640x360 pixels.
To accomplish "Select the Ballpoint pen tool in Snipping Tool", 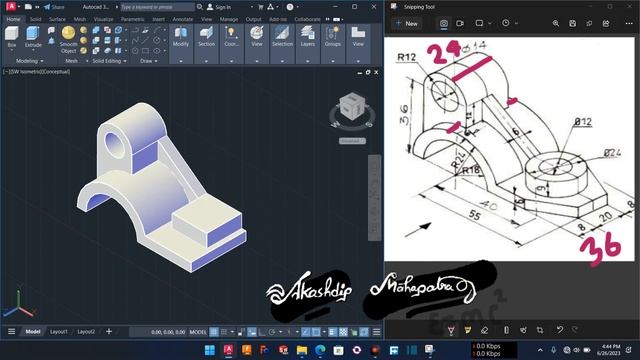I will (x=451, y=330).
